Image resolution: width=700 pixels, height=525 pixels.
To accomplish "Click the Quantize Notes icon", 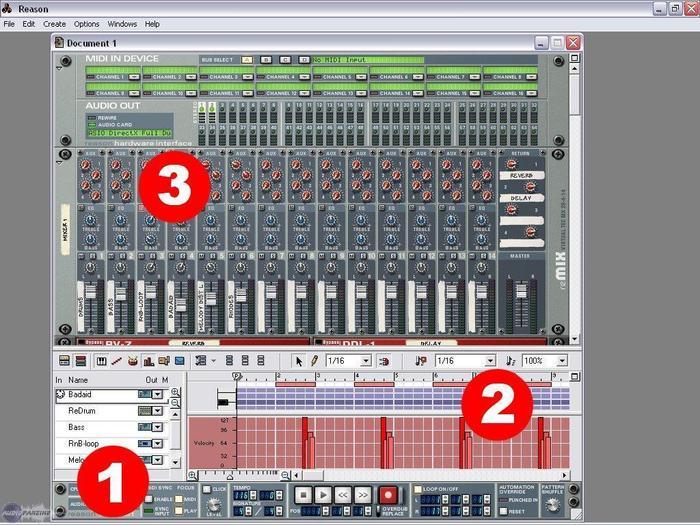I will coord(510,361).
